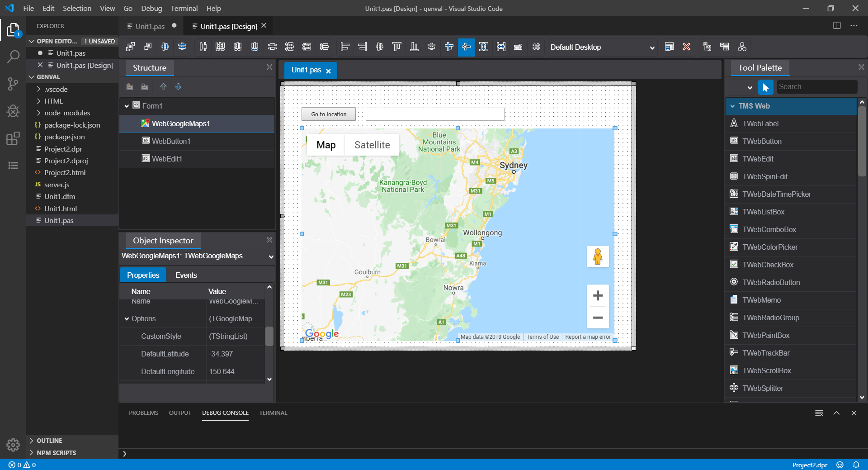Collapse the TMS Web palette category
This screenshot has width=868, height=470.
pyautogui.click(x=732, y=106)
